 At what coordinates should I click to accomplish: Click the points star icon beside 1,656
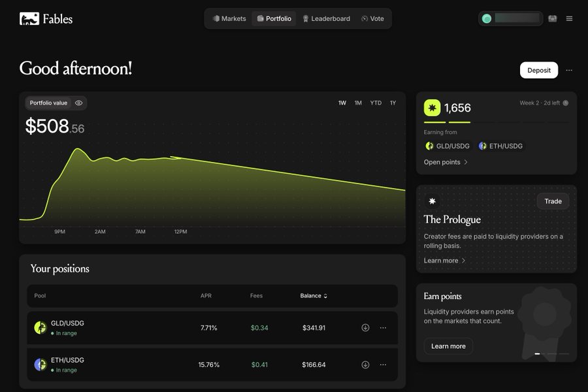point(432,108)
